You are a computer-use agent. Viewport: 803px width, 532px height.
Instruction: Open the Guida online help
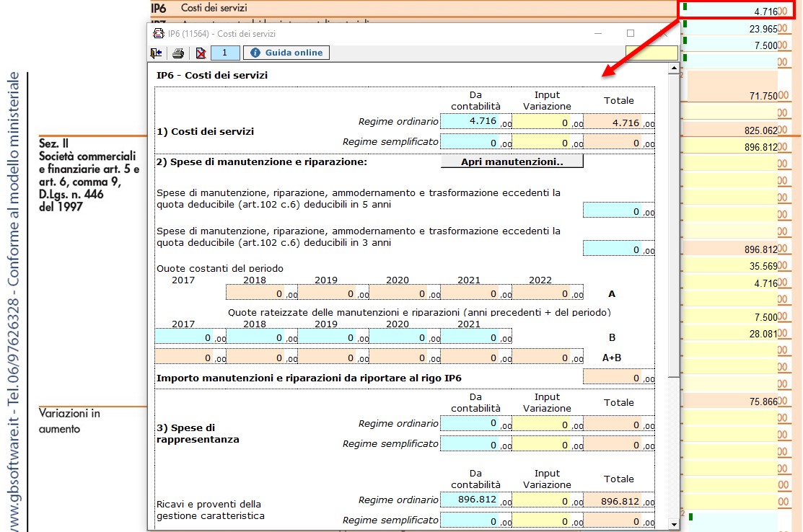(286, 53)
